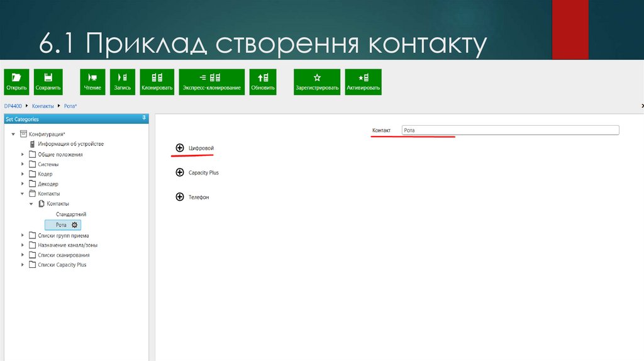
Task: Open the Контакты breadcrumb link
Action: [x=43, y=106]
